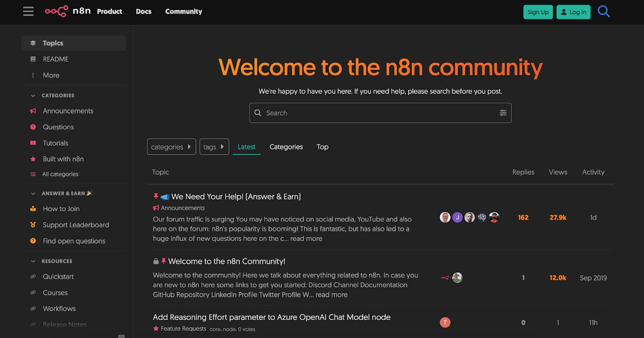Viewport: 644px width, 338px height.
Task: Click read more on We Need Your Help excerpt
Action: [x=307, y=238]
